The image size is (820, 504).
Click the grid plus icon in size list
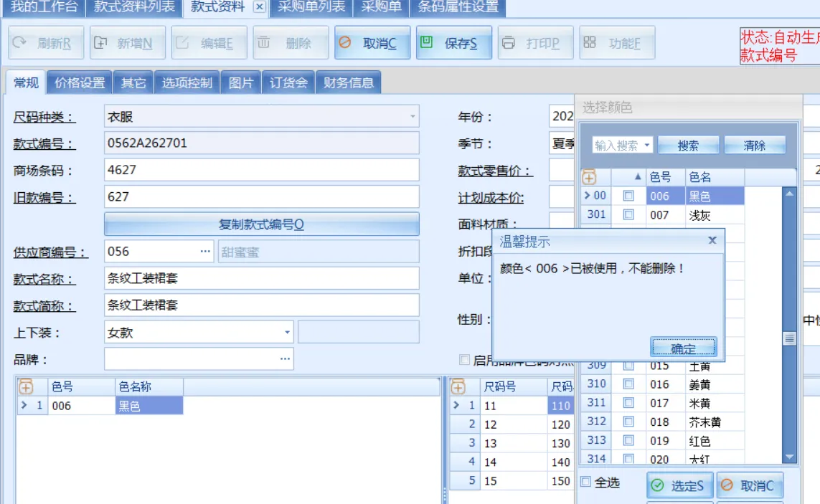pyautogui.click(x=458, y=387)
